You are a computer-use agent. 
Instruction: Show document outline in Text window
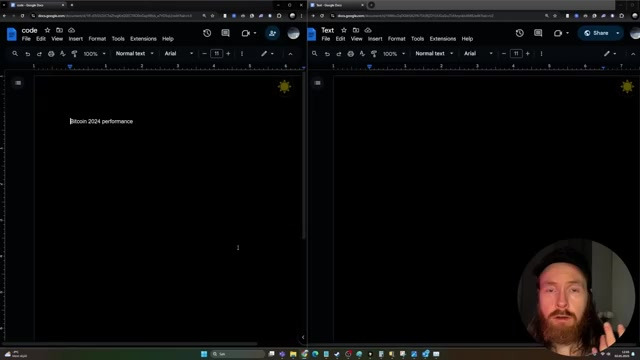pos(318,83)
